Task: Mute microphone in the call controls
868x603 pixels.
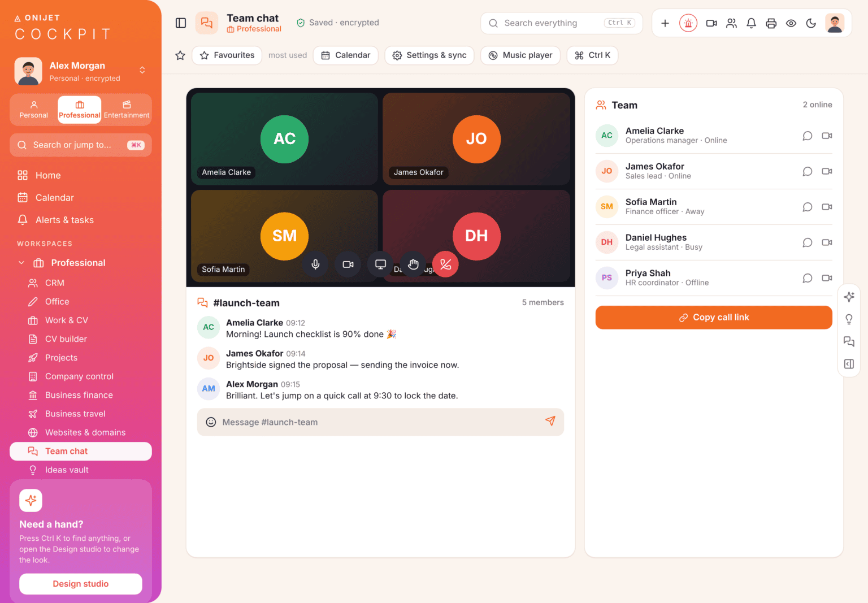Action: pos(315,264)
